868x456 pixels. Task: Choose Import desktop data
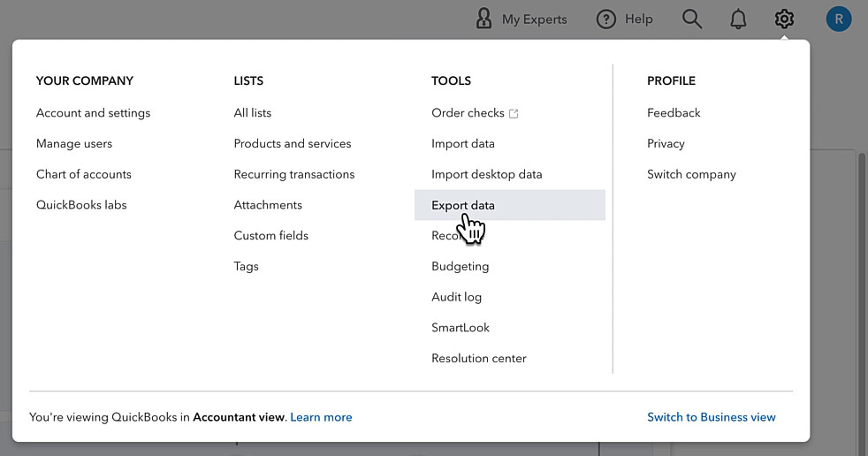pos(486,174)
